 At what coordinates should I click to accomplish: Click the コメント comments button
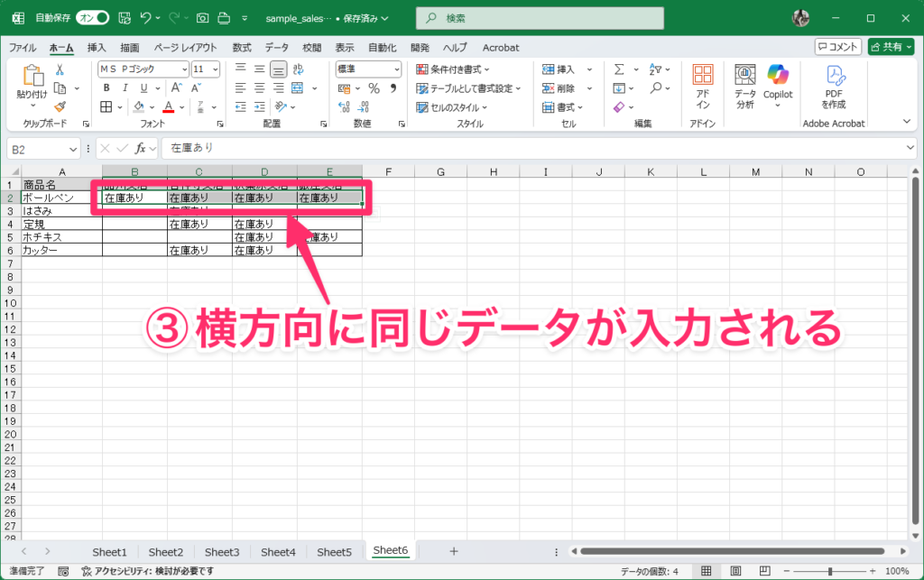836,47
